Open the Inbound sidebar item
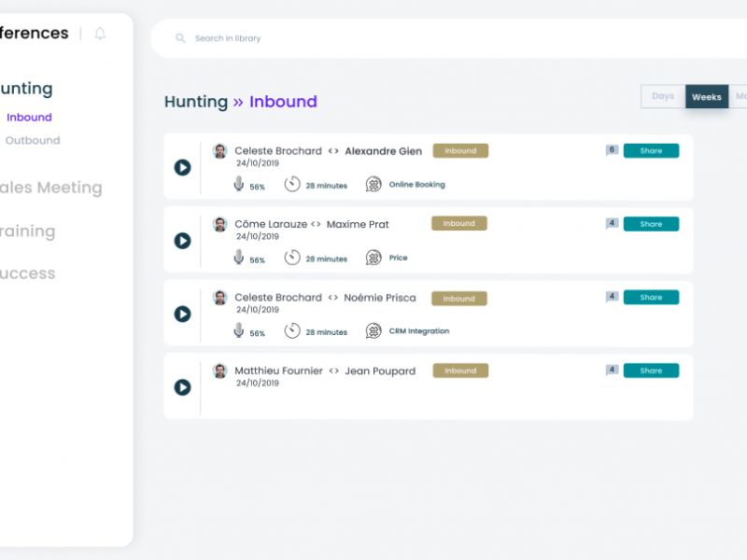The width and height of the screenshot is (747, 560). pyautogui.click(x=29, y=118)
